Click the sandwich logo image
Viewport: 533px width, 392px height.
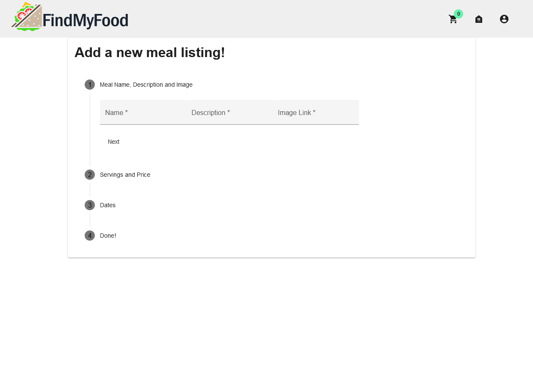coord(27,17)
